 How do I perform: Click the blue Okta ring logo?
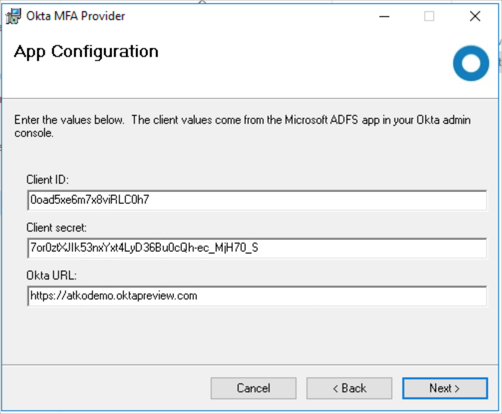(x=471, y=63)
